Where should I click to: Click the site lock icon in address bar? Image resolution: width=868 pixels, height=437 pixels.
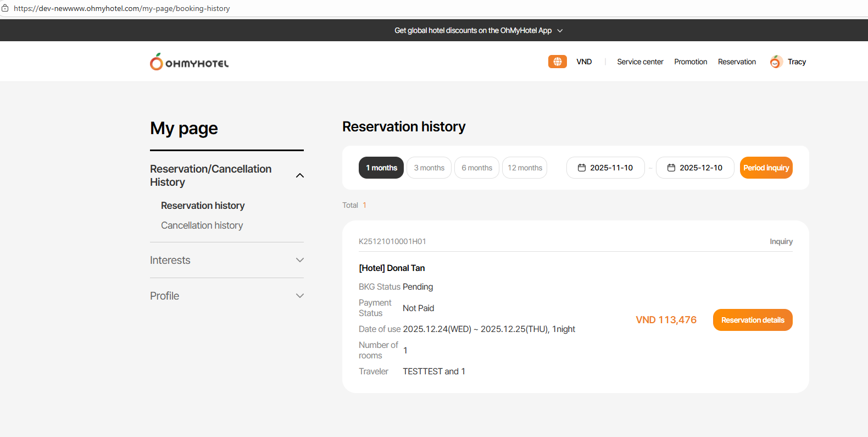(x=5, y=8)
